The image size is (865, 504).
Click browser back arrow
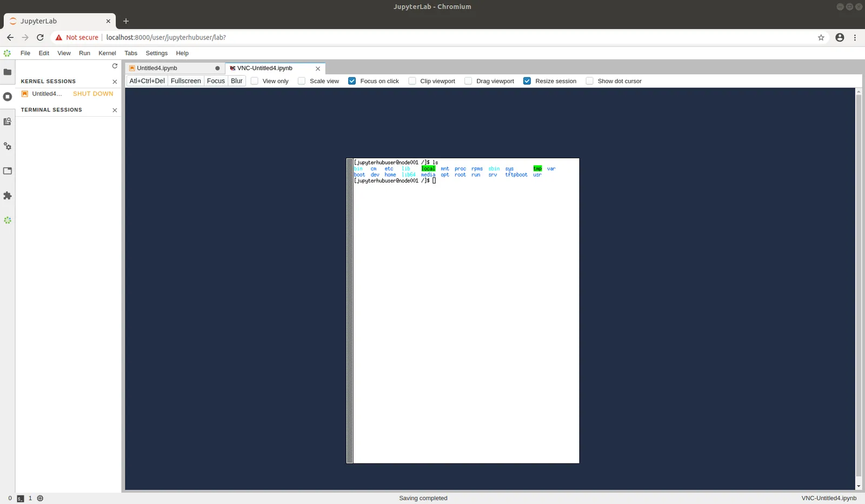click(10, 37)
